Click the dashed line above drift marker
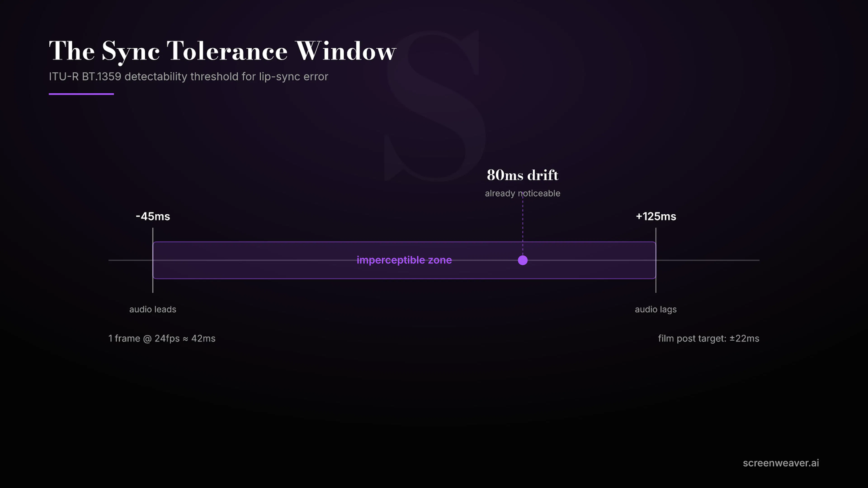This screenshot has height=488, width=868. (x=523, y=226)
